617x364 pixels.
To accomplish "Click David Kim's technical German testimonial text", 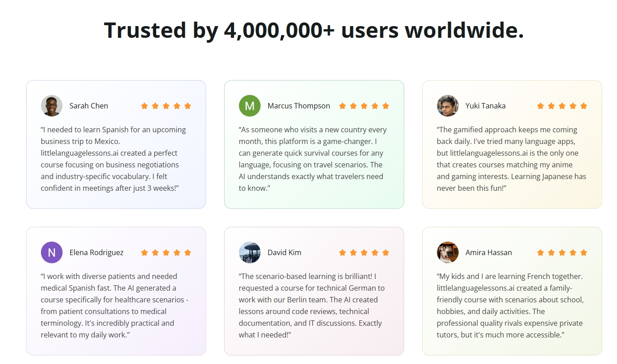I will point(311,306).
